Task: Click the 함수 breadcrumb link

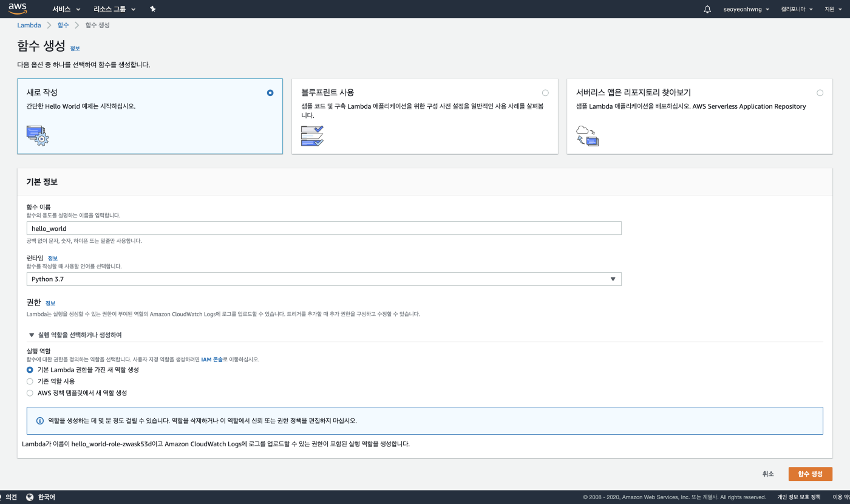Action: tap(63, 25)
